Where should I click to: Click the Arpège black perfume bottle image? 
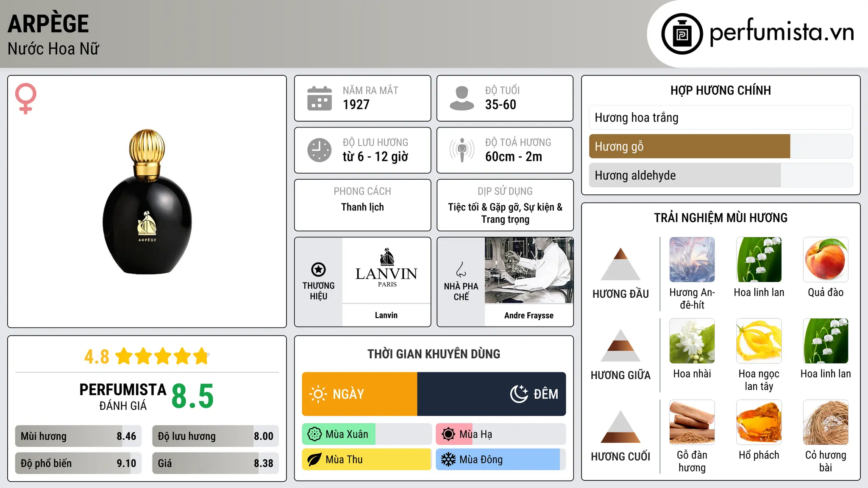click(x=147, y=202)
